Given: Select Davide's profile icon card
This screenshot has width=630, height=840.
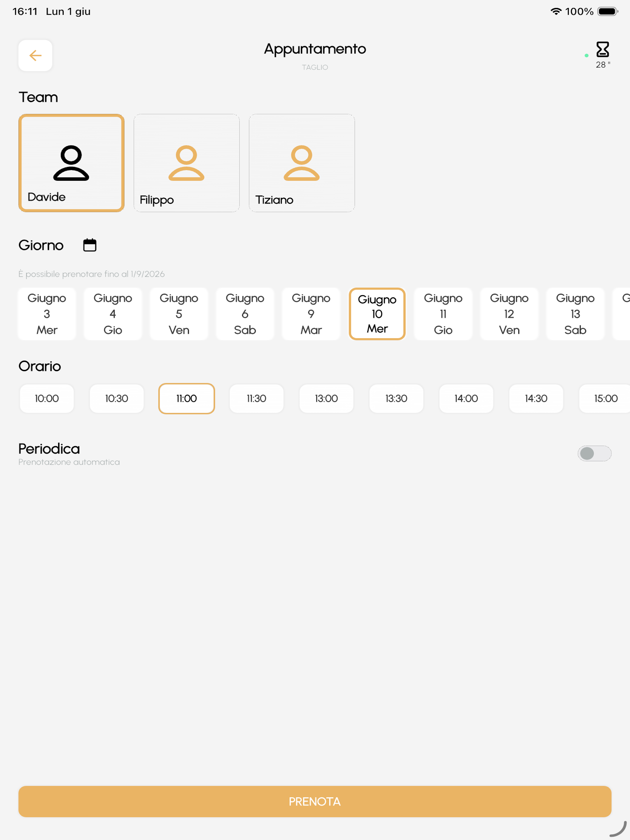Looking at the screenshot, I should pyautogui.click(x=71, y=163).
